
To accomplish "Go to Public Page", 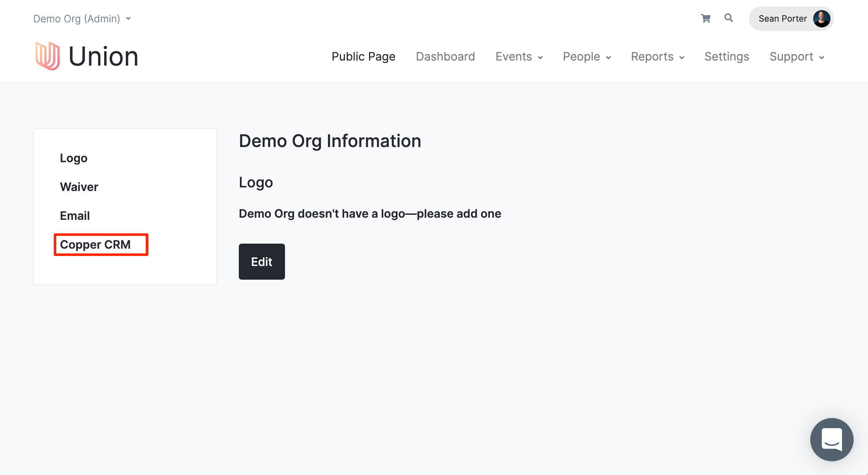I will pyautogui.click(x=363, y=57).
